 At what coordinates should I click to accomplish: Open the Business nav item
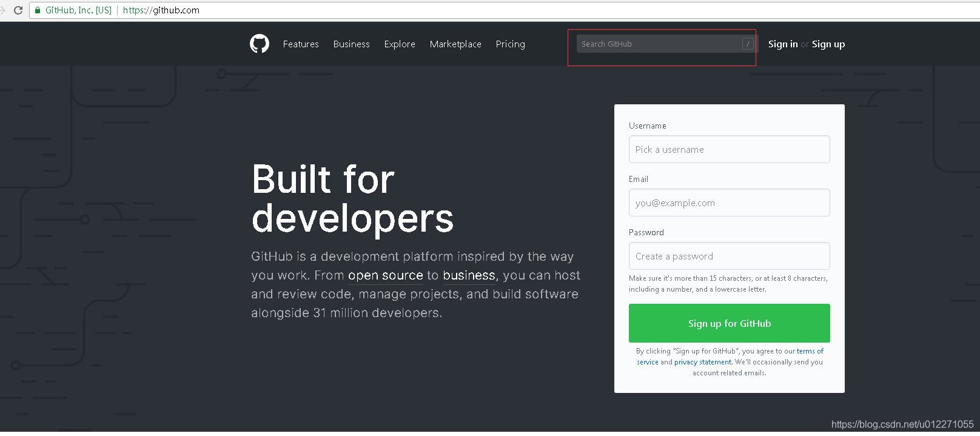tap(351, 44)
